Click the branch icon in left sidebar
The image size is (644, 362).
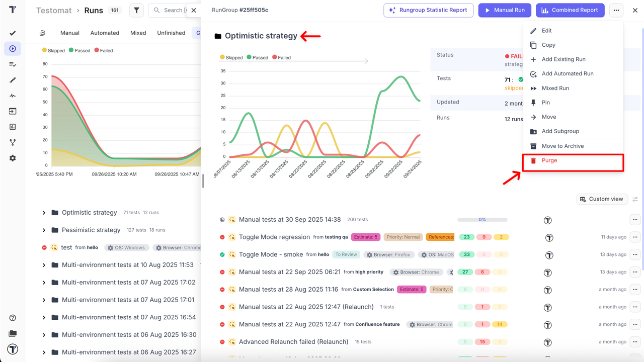pos(13,142)
